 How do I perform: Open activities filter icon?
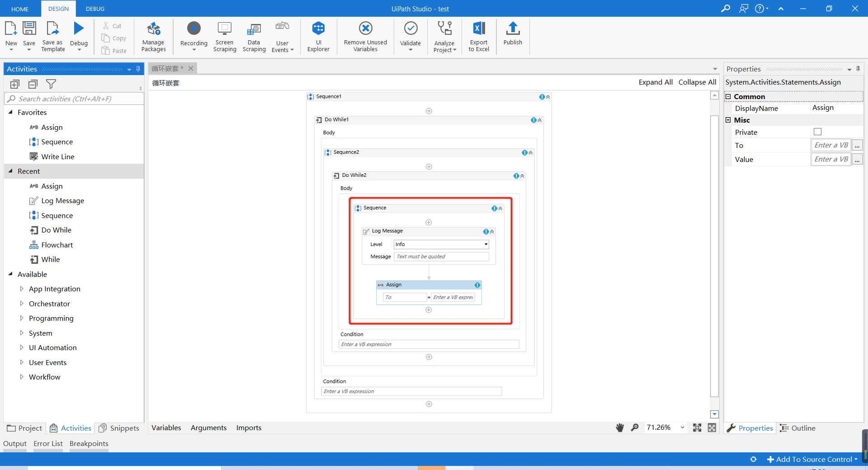51,84
